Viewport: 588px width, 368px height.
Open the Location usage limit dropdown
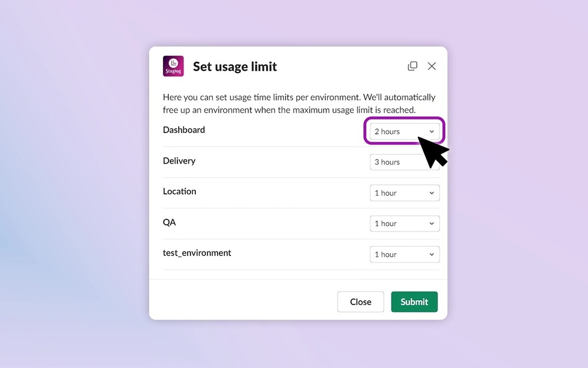(405, 193)
